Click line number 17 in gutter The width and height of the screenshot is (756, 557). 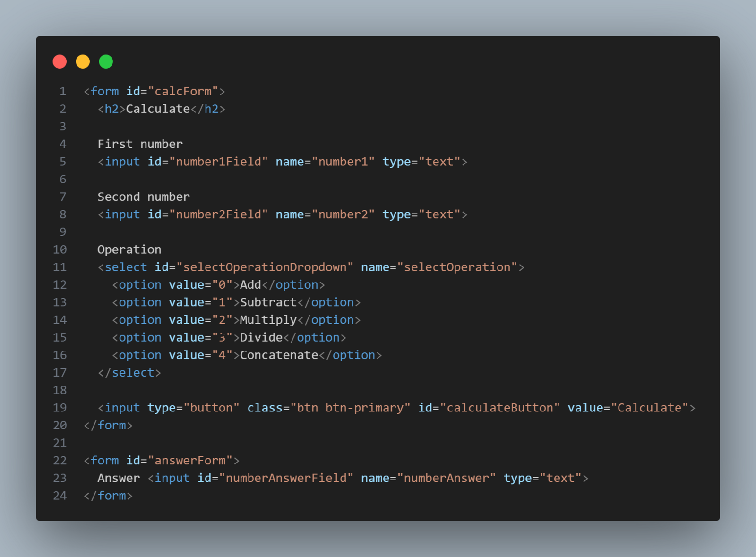[x=60, y=373]
